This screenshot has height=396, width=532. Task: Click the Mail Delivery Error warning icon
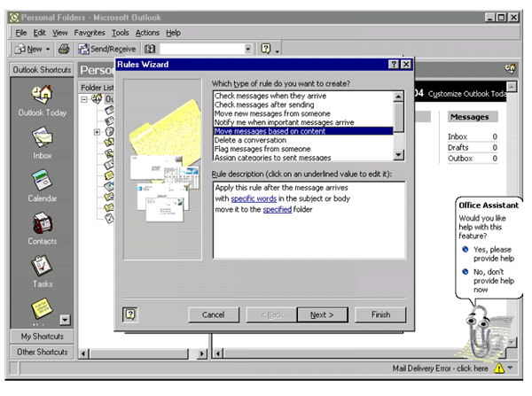(499, 368)
